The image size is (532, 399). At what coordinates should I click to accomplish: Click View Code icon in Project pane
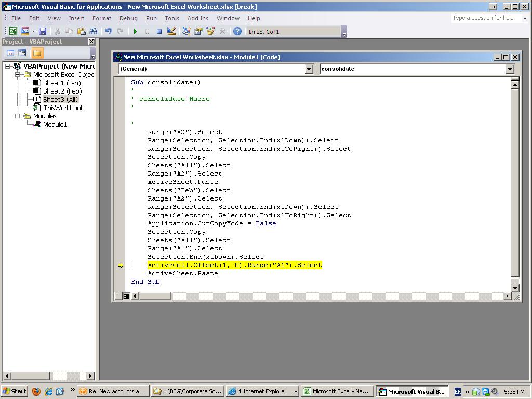pos(10,53)
